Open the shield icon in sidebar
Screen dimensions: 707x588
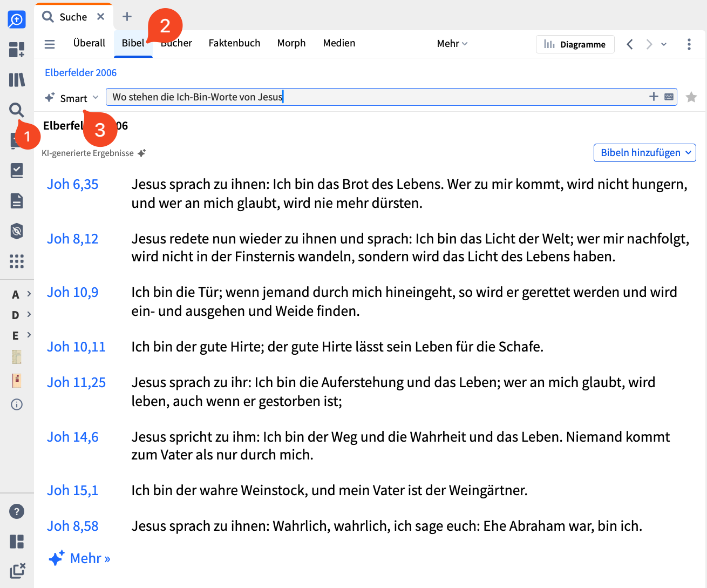17,231
